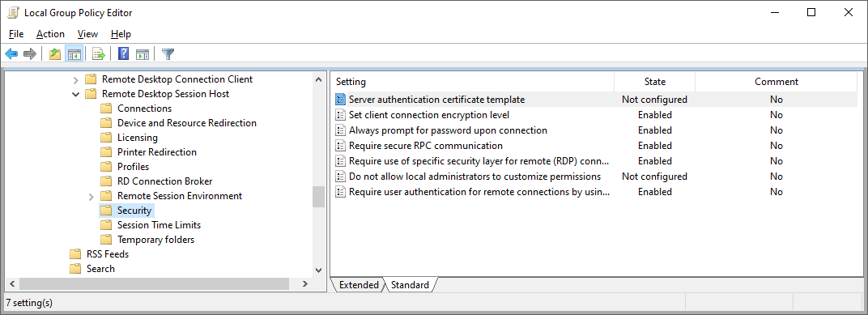Select the Server authentication certificate template policy icon
Image resolution: width=868 pixels, height=315 pixels.
pyautogui.click(x=340, y=100)
